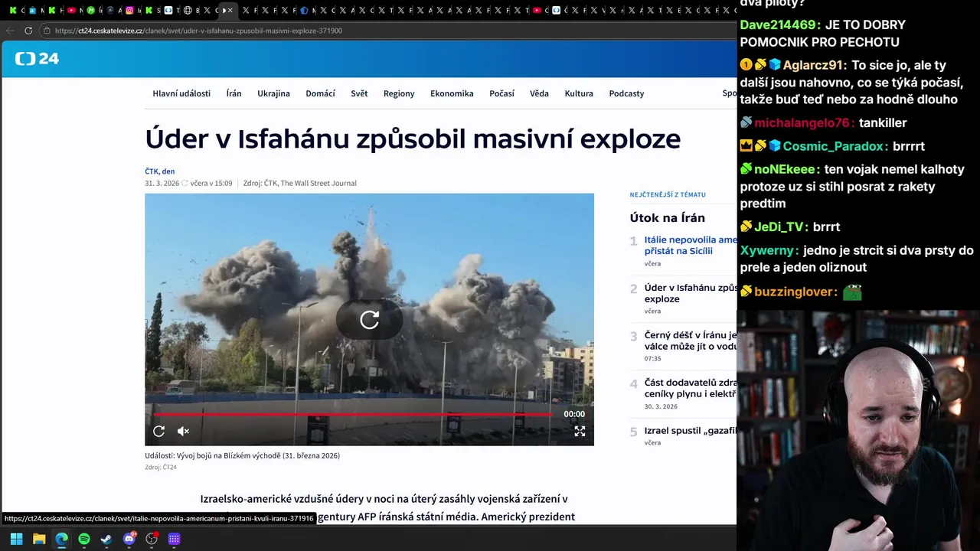Reload the page with browser refresh button
The width and height of the screenshot is (980, 551).
(28, 31)
